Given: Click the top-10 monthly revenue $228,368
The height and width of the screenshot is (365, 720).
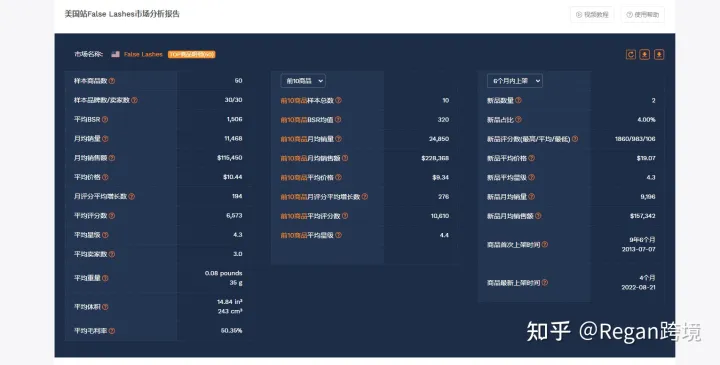Looking at the screenshot, I should pos(435,158).
